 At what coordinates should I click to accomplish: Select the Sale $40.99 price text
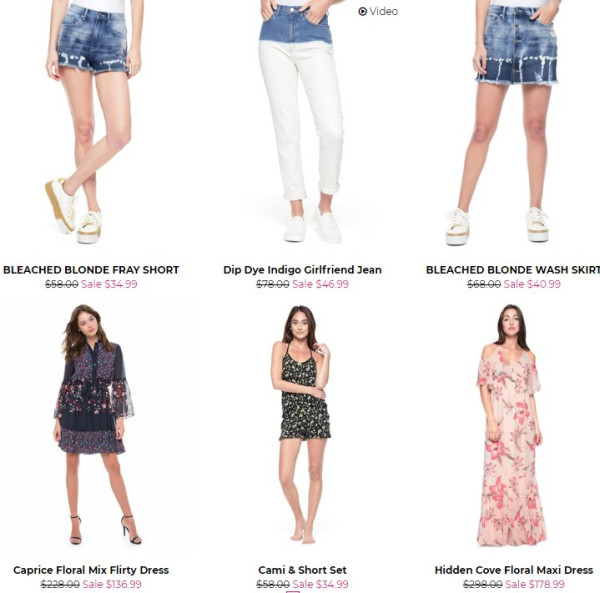point(532,284)
